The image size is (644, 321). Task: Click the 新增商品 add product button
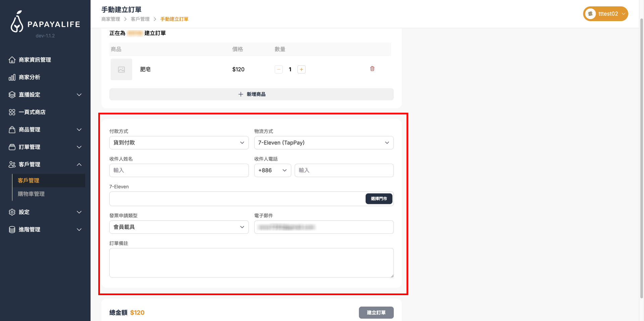(x=251, y=94)
